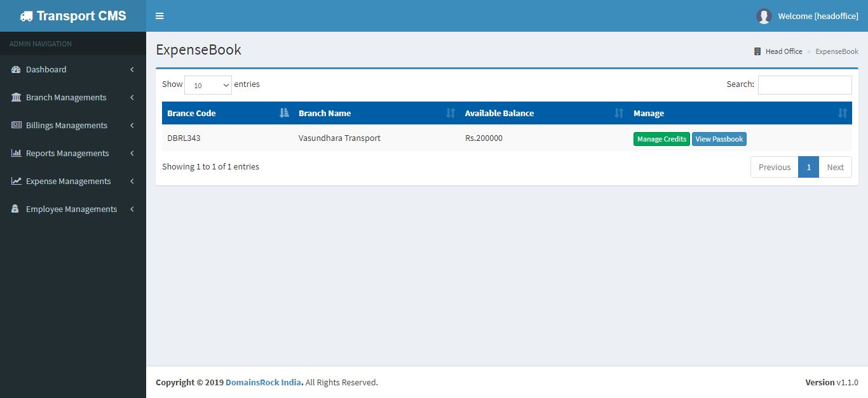This screenshot has width=868, height=398.
Task: Sort by Brance Code sort icon
Action: click(x=284, y=113)
